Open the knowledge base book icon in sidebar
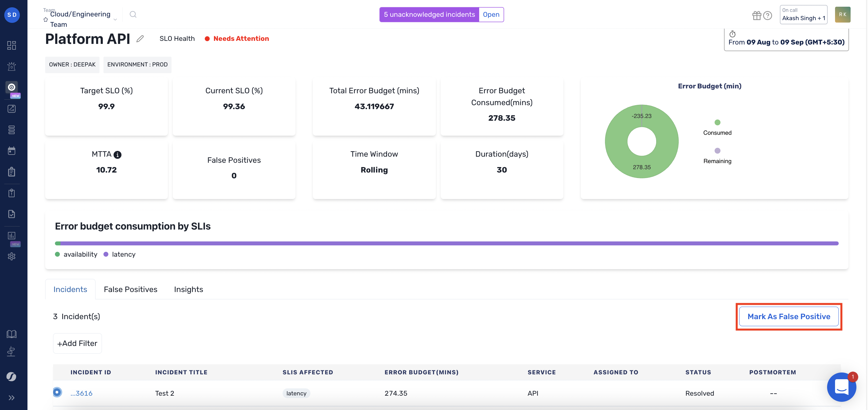868x410 pixels. pyautogui.click(x=12, y=333)
